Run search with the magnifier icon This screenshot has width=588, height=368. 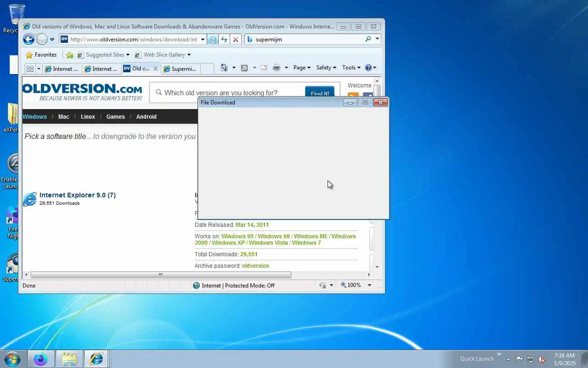click(x=368, y=39)
